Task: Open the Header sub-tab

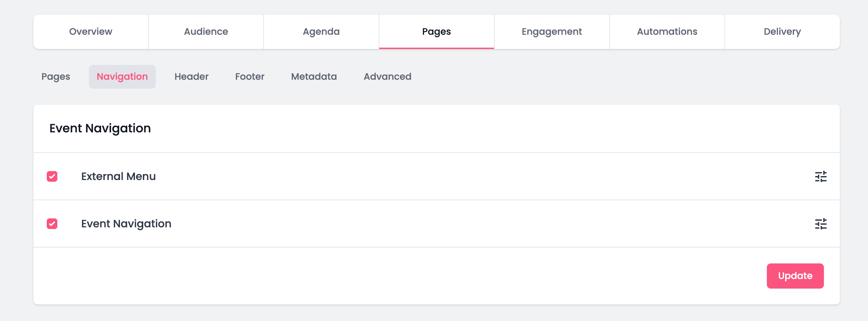Action: point(191,77)
